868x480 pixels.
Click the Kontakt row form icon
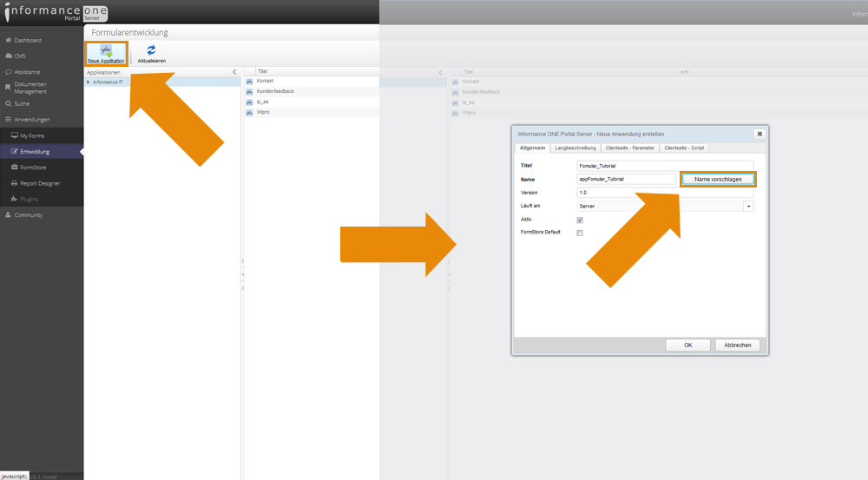[x=249, y=82]
